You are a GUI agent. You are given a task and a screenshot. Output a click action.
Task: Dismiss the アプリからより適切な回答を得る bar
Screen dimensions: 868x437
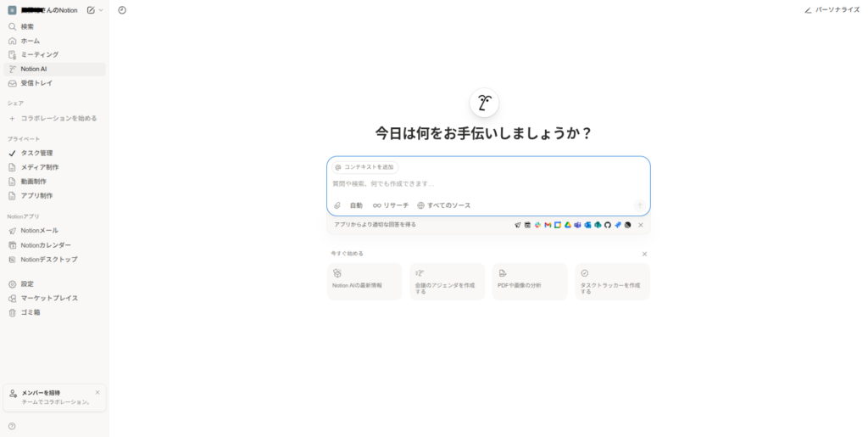(641, 226)
